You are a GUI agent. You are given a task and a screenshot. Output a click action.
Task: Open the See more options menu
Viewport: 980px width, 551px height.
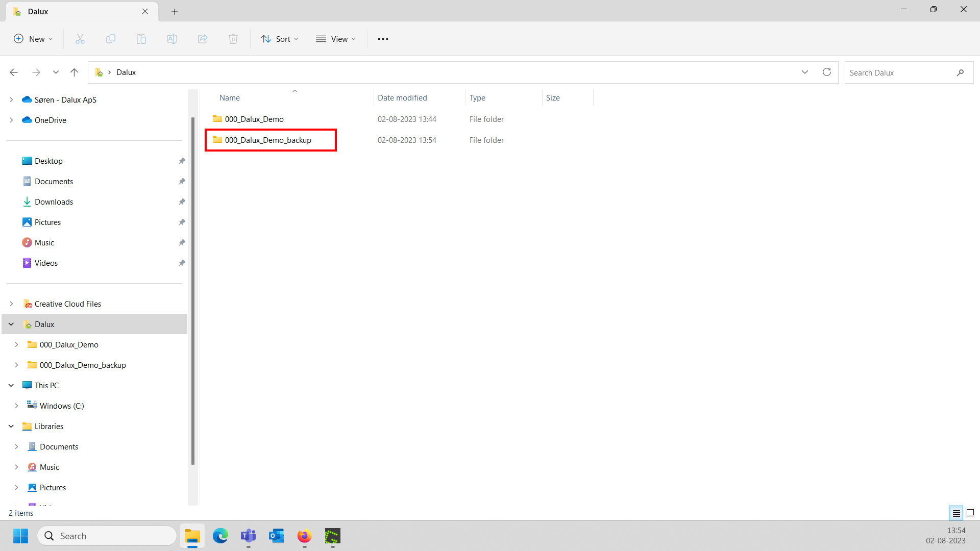pyautogui.click(x=383, y=39)
